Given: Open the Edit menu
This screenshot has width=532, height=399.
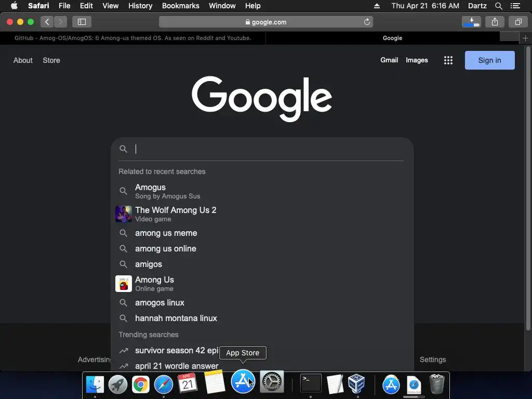Looking at the screenshot, I should (x=87, y=6).
